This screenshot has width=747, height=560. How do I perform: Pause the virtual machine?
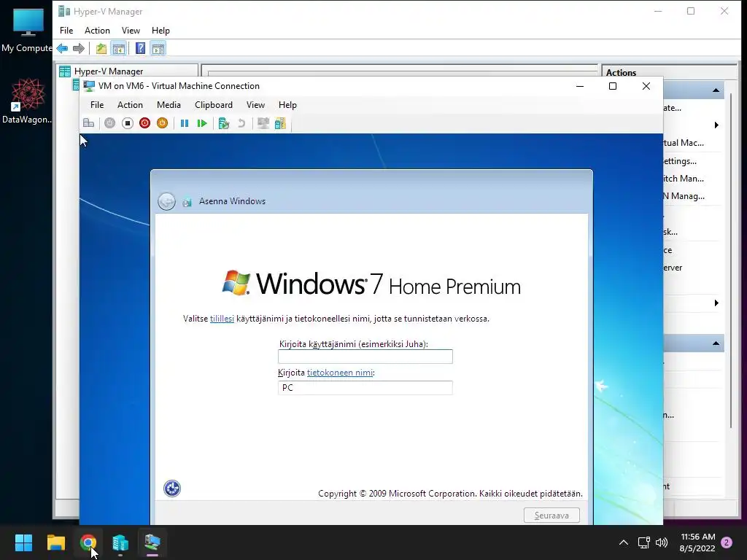[x=185, y=123]
